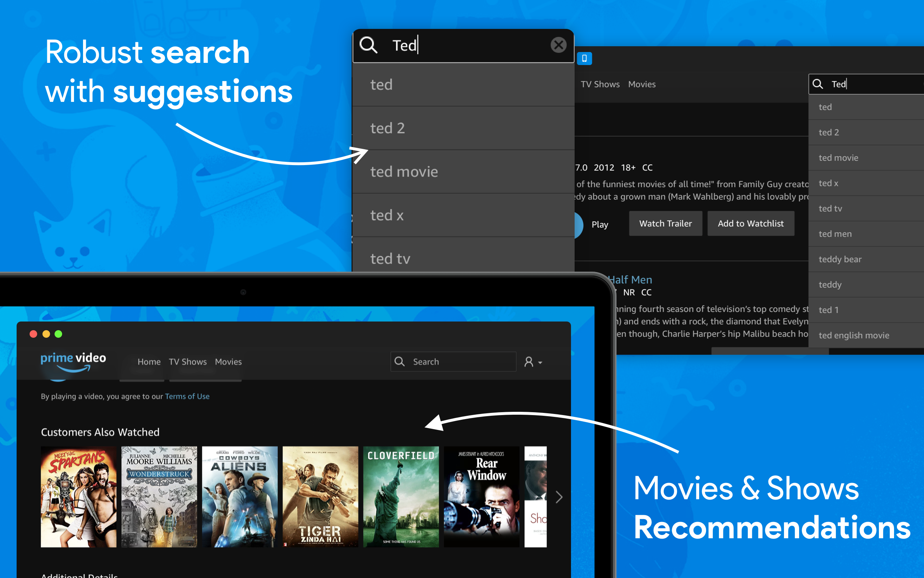
Task: Click the green fullscreen window button
Action: (58, 334)
